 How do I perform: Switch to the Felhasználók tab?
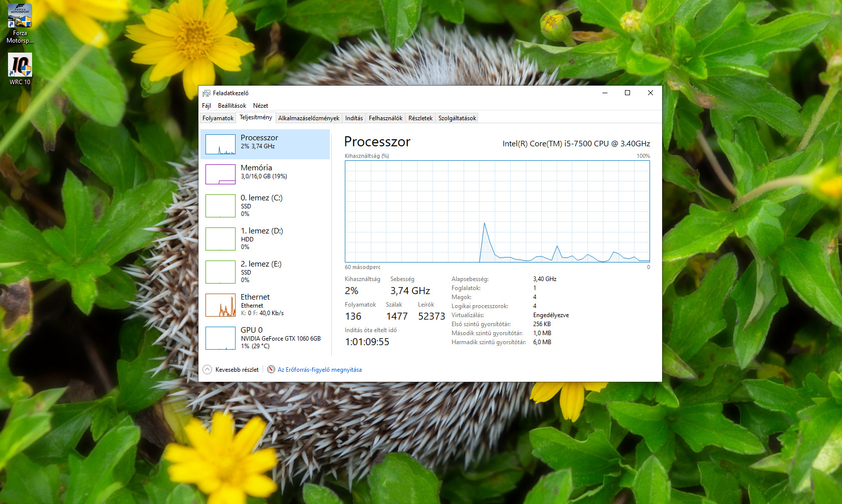(385, 118)
